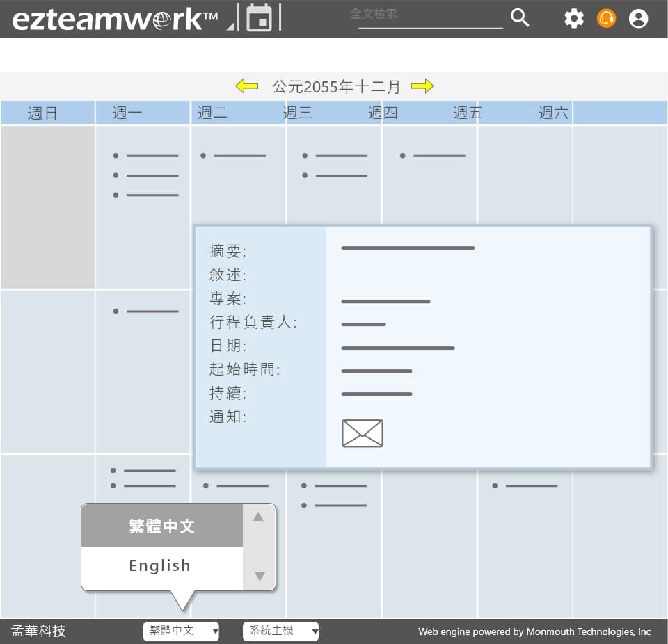Image resolution: width=668 pixels, height=644 pixels.
Task: Click the calendar icon in header
Action: (x=259, y=18)
